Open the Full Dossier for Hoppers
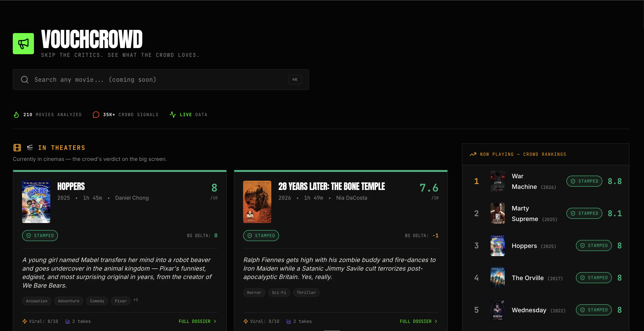The image size is (644, 331). click(x=195, y=321)
